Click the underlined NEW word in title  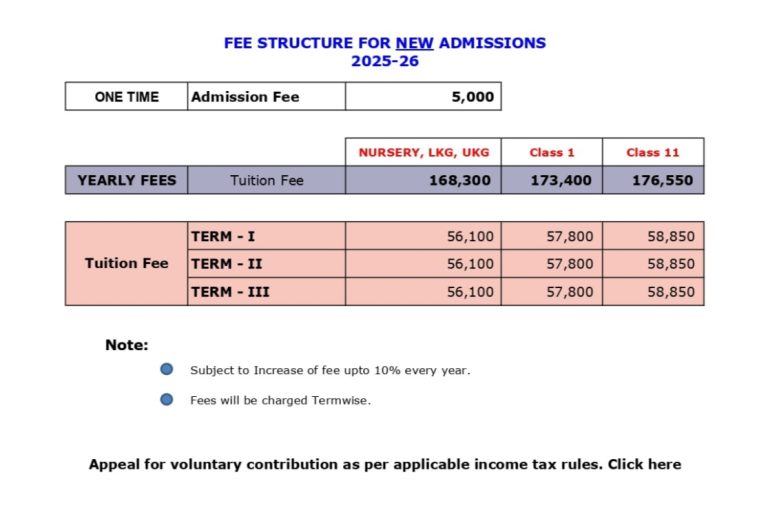(x=414, y=43)
